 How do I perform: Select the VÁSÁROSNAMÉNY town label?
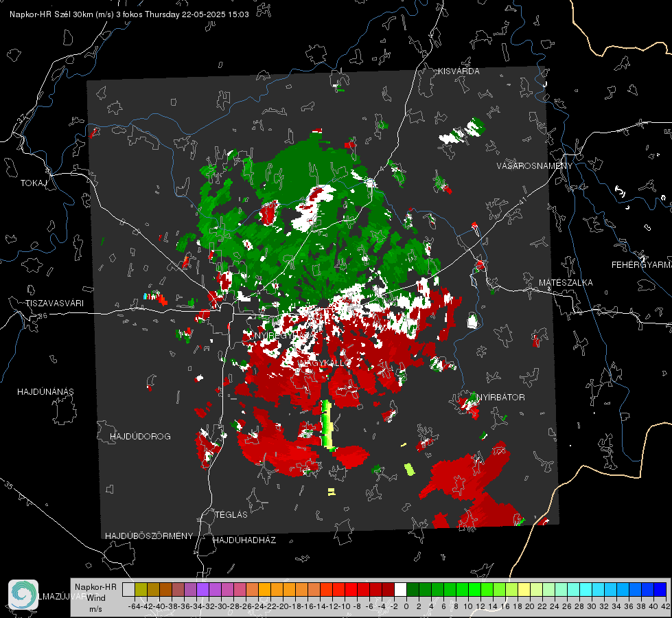pyautogui.click(x=535, y=166)
